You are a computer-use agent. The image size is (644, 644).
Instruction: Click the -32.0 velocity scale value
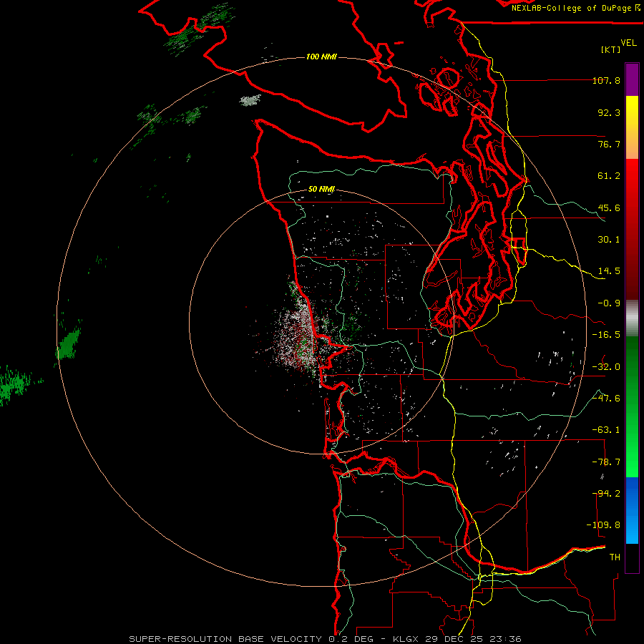click(606, 367)
